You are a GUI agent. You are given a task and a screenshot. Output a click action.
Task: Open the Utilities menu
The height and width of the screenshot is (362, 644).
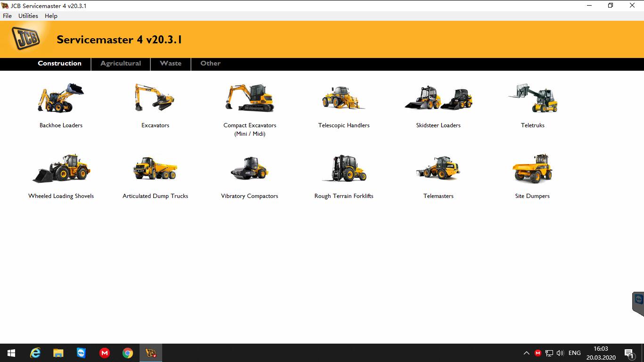(28, 16)
